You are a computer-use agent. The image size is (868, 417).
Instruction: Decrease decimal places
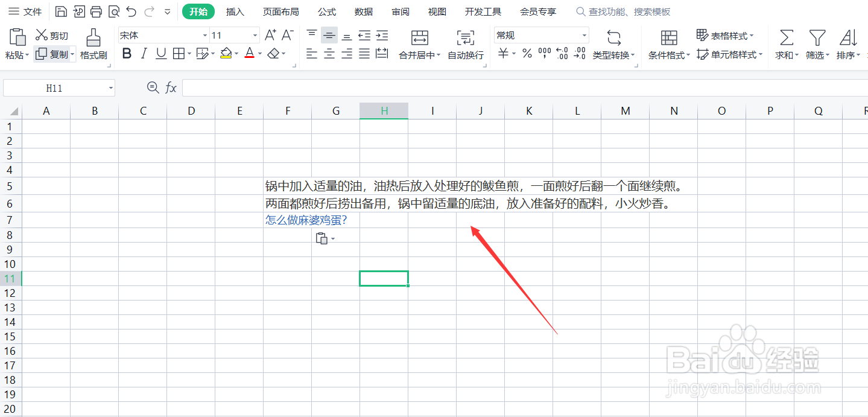[580, 54]
